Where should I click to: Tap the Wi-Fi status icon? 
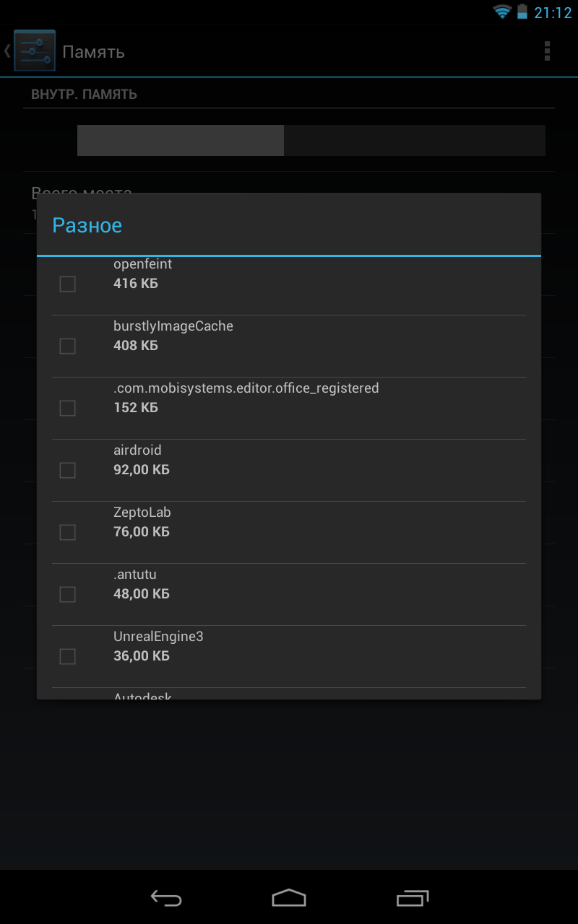point(502,12)
